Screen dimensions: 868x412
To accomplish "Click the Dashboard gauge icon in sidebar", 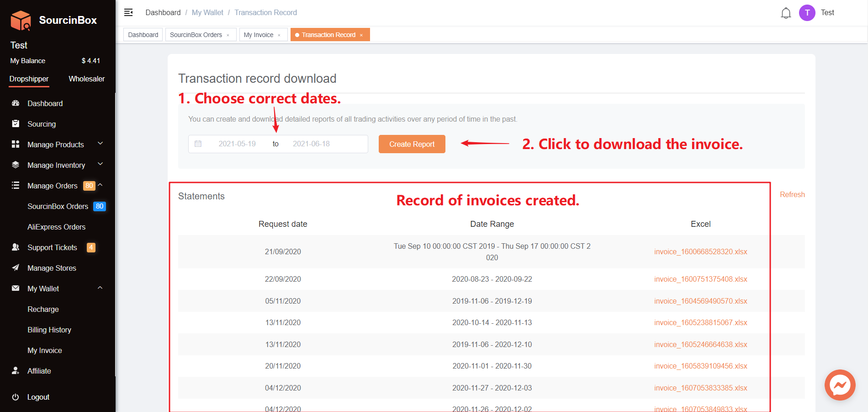I will (x=16, y=103).
